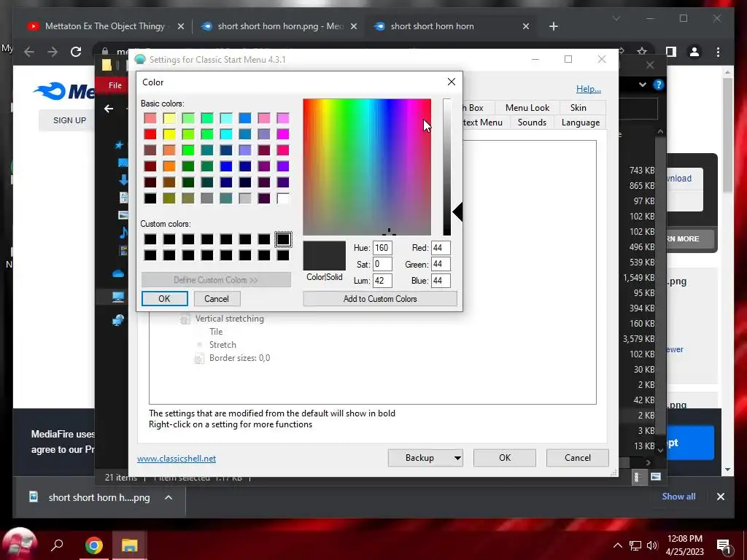The width and height of the screenshot is (747, 560).
Task: Open download options chevron for short short horn png
Action: [169, 497]
